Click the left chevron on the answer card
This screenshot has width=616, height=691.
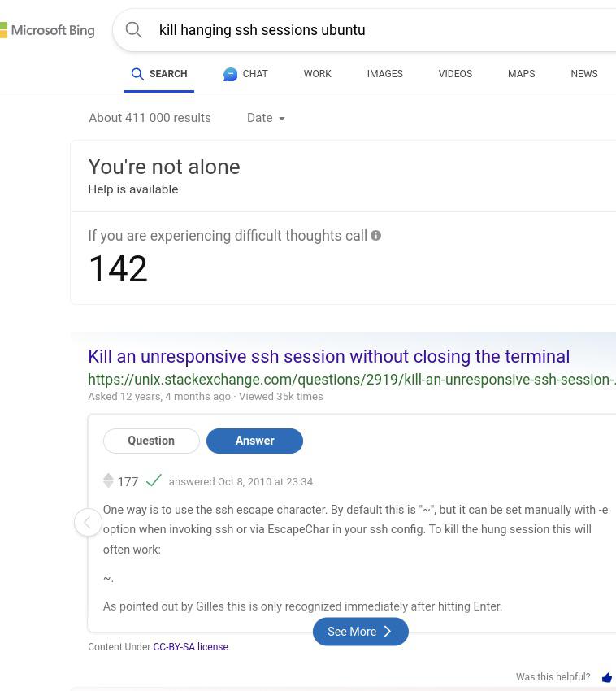click(x=88, y=522)
